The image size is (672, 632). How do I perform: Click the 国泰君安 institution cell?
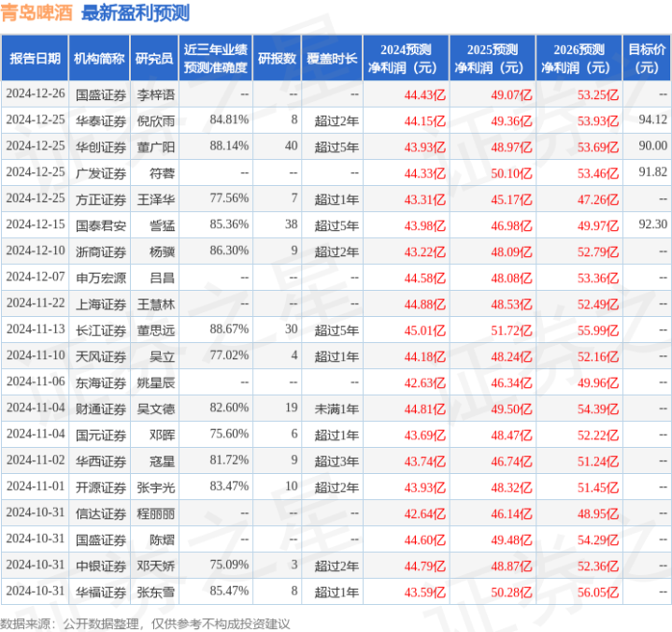[x=101, y=225]
